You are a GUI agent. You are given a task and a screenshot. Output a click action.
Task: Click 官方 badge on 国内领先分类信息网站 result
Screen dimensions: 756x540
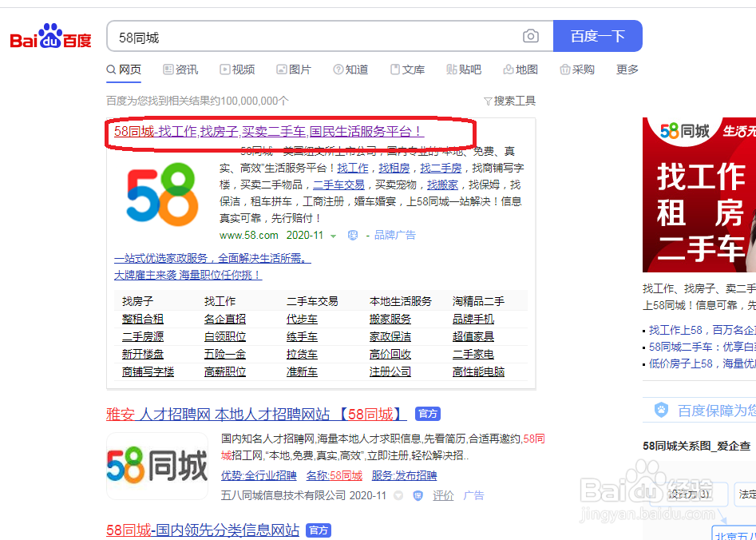pos(319,530)
